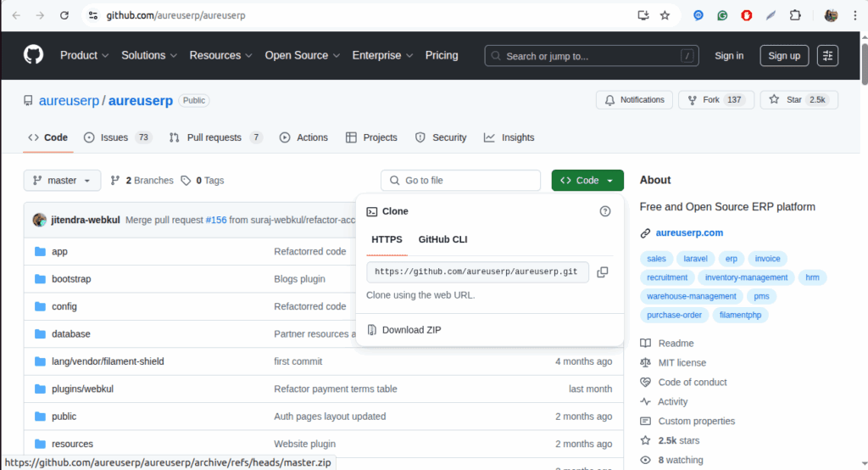Image resolution: width=868 pixels, height=470 pixels.
Task: Click the GitHub logo in header
Action: coord(33,55)
